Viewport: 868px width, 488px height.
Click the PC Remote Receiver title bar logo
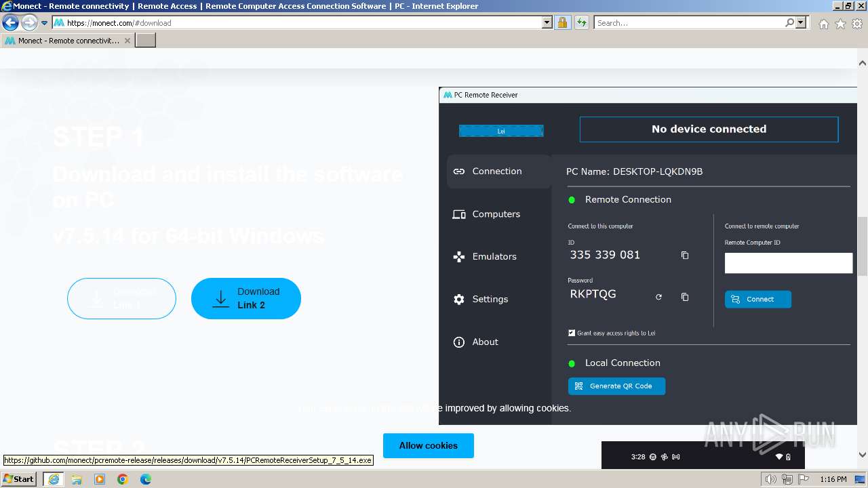(448, 95)
